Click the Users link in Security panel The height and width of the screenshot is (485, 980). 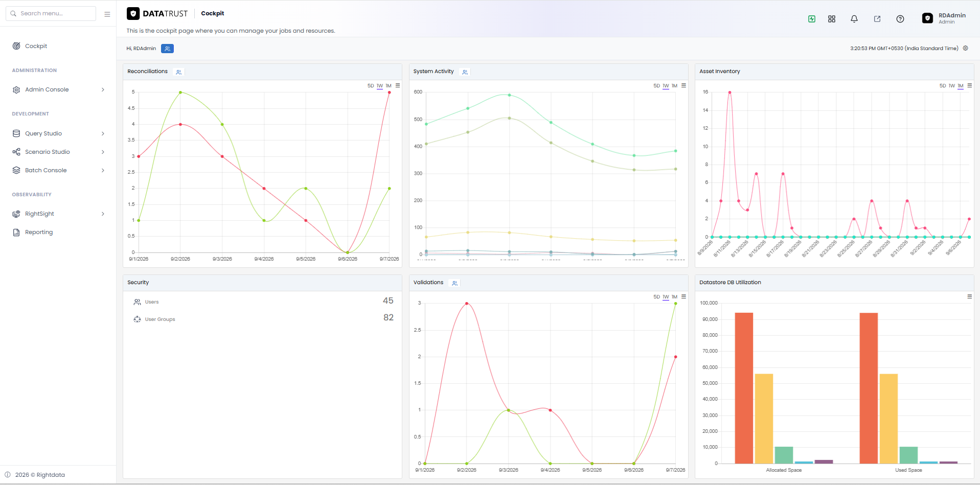[x=152, y=302]
